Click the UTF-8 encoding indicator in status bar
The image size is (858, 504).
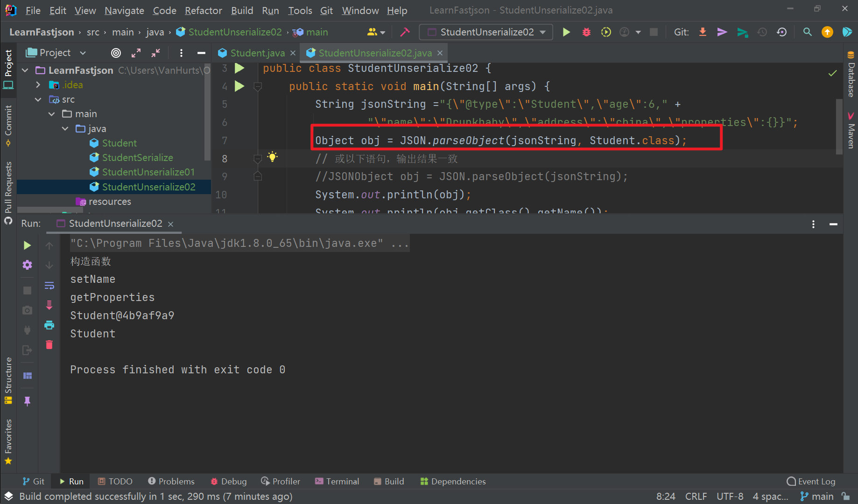tap(730, 496)
